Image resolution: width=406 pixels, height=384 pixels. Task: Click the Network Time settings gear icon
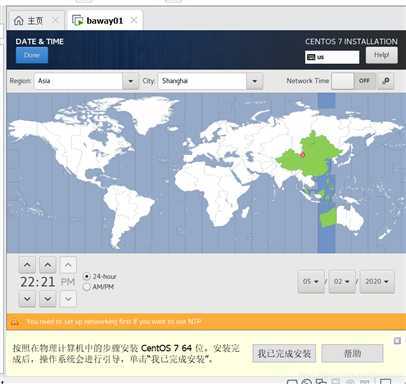pos(386,81)
